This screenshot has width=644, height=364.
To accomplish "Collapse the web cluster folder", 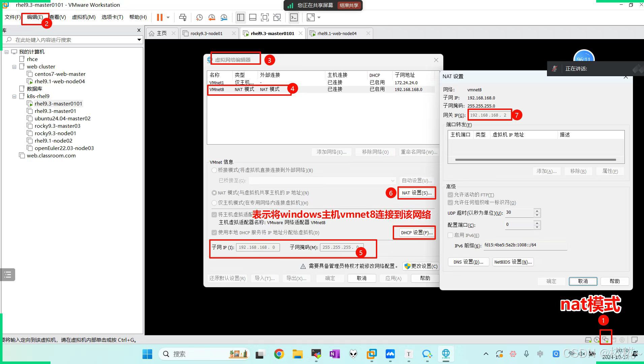I will tap(14, 67).
